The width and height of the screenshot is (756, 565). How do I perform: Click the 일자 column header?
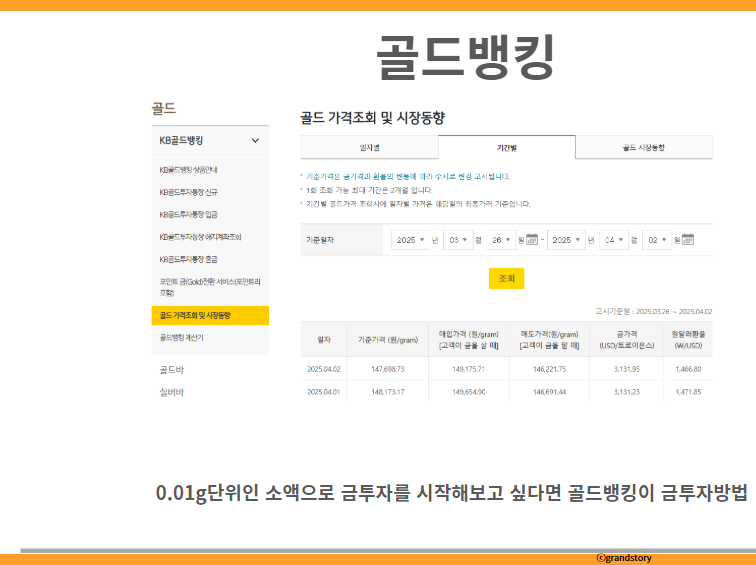324,339
